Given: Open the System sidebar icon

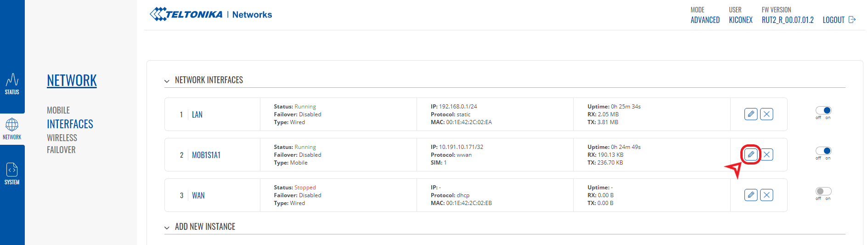Looking at the screenshot, I should pos(12,174).
